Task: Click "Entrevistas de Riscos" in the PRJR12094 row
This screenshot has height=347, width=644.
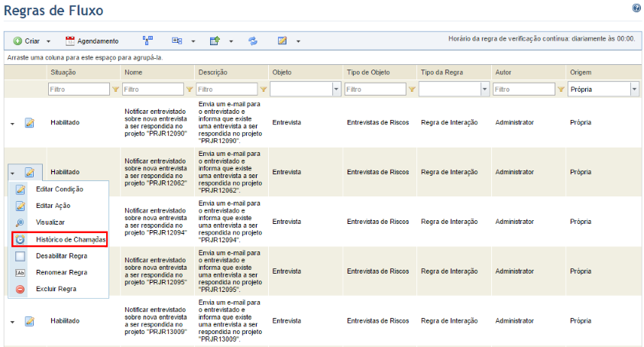Action: (378, 222)
